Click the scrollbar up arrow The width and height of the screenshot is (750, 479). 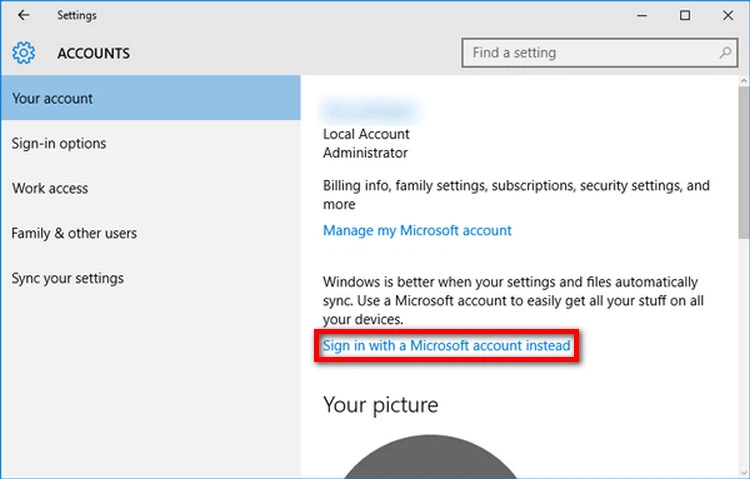[744, 80]
